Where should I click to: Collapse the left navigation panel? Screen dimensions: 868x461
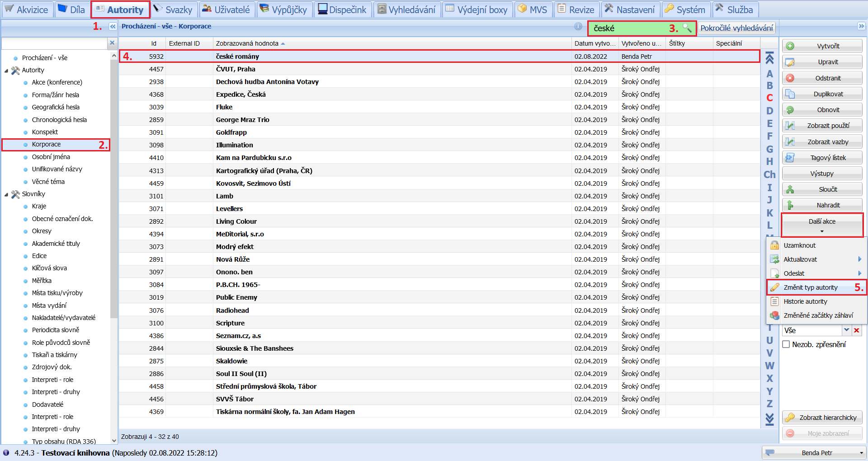tap(113, 27)
